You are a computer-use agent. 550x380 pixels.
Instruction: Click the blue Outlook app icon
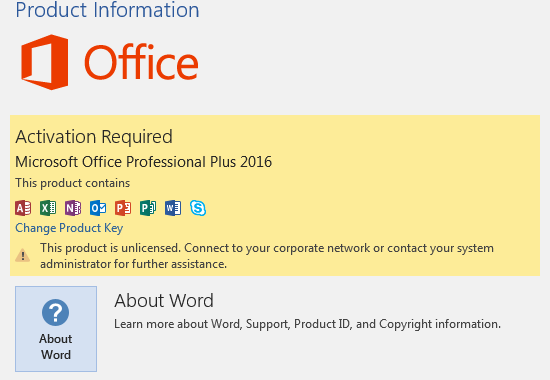point(98,208)
